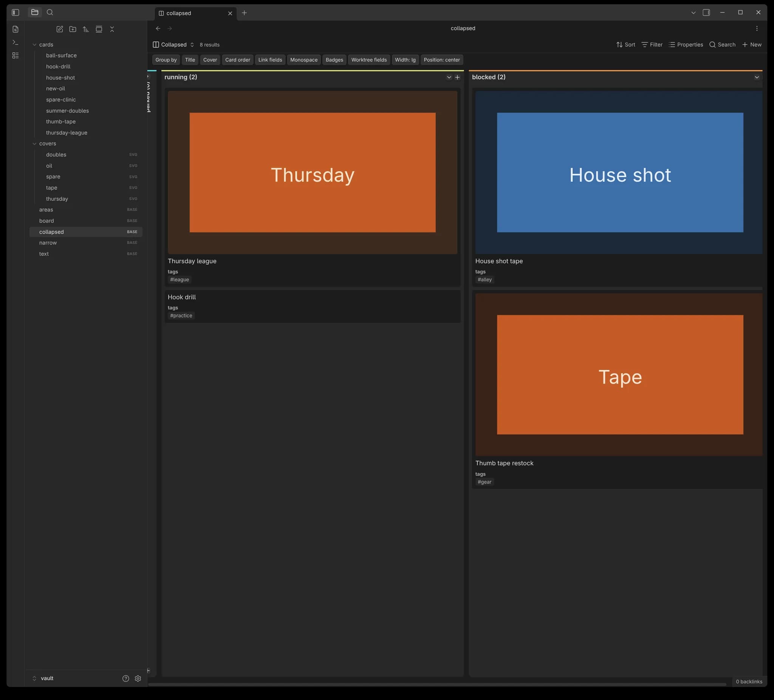Open the vault switcher
The width and height of the screenshot is (774, 700).
pyautogui.click(x=43, y=678)
